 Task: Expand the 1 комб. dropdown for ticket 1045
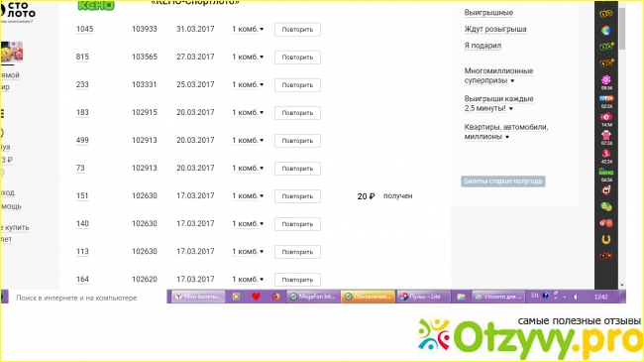pos(248,29)
